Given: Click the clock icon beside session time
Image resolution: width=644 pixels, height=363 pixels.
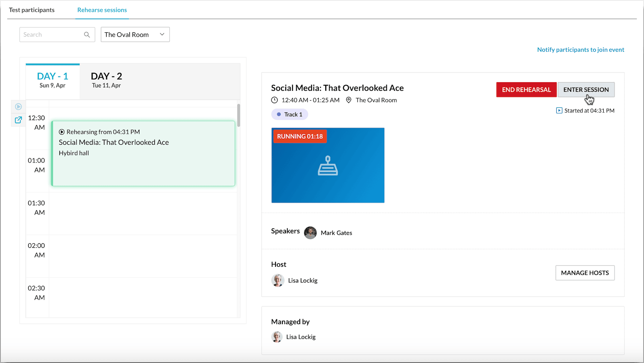Looking at the screenshot, I should tap(274, 100).
